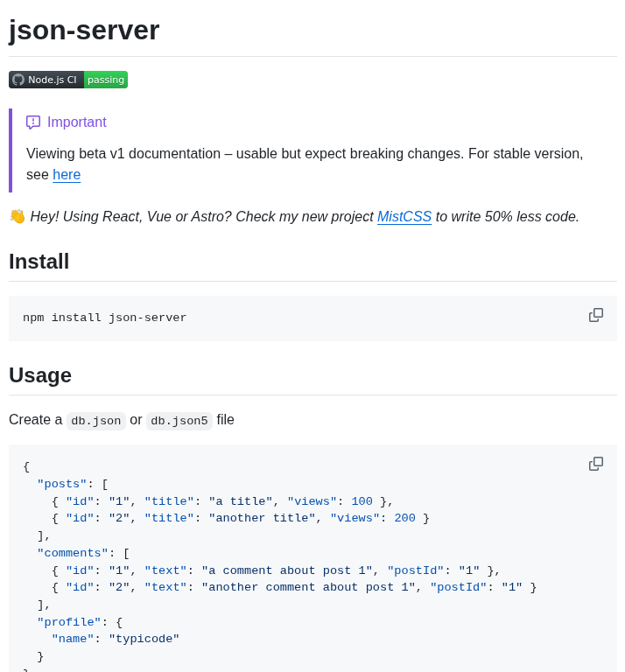625x672 pixels.
Task: Open the MistCSS project link
Action: coord(404,217)
